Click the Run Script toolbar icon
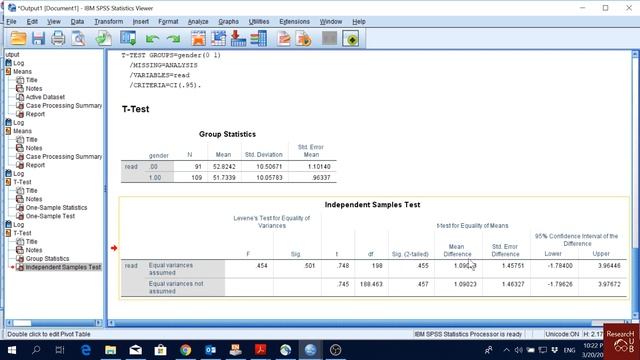The height and width of the screenshot is (360, 640). point(304,39)
